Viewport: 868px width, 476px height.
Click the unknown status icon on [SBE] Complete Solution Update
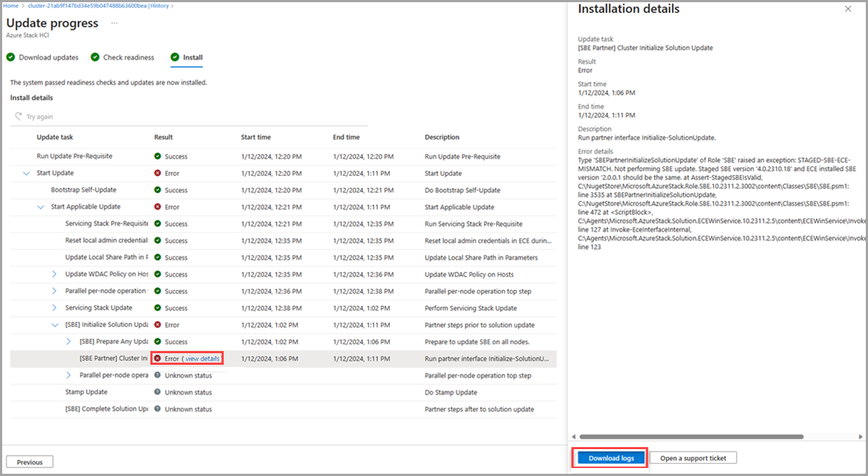pyautogui.click(x=158, y=409)
